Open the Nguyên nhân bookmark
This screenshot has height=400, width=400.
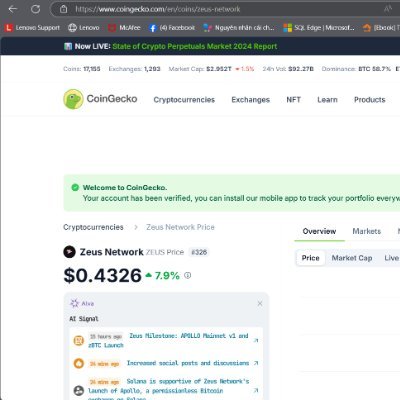(x=239, y=28)
